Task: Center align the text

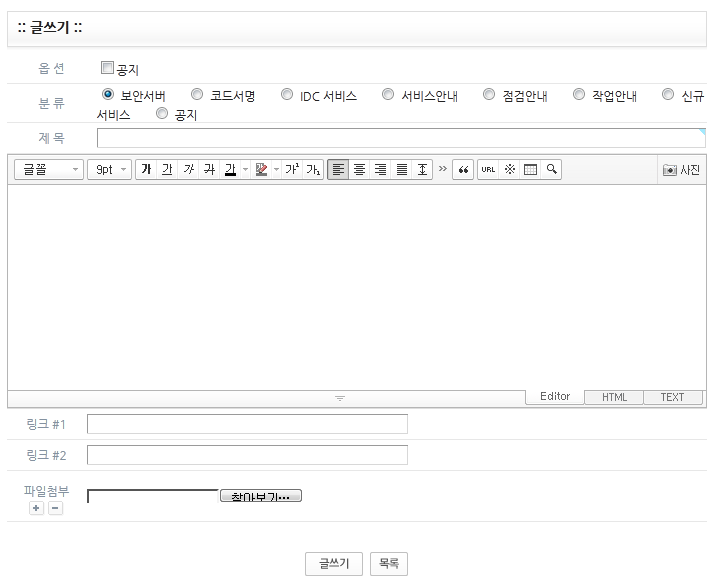Action: pyautogui.click(x=359, y=170)
